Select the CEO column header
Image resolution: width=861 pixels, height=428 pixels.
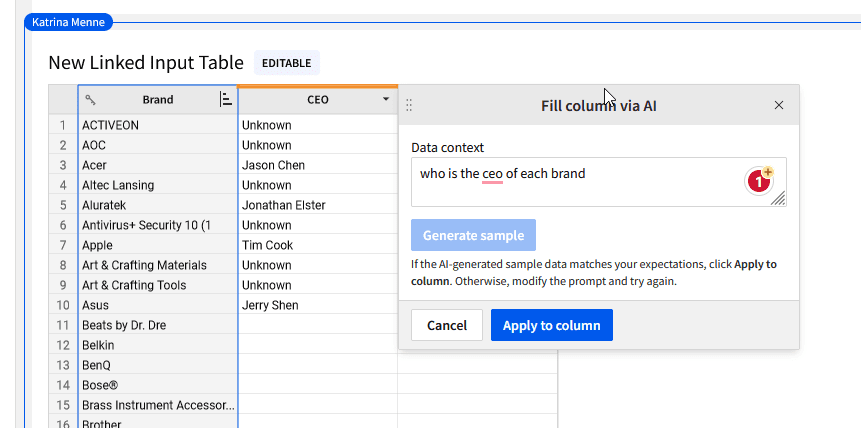point(318,100)
